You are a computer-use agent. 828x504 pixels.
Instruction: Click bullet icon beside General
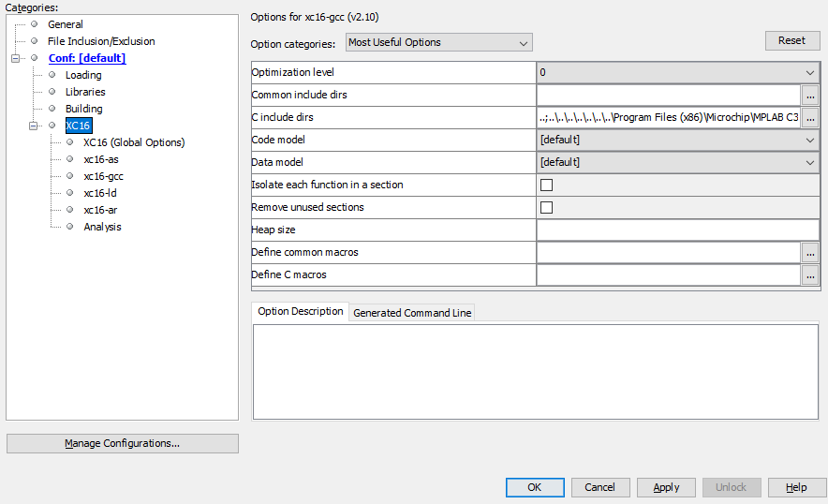[x=35, y=24]
